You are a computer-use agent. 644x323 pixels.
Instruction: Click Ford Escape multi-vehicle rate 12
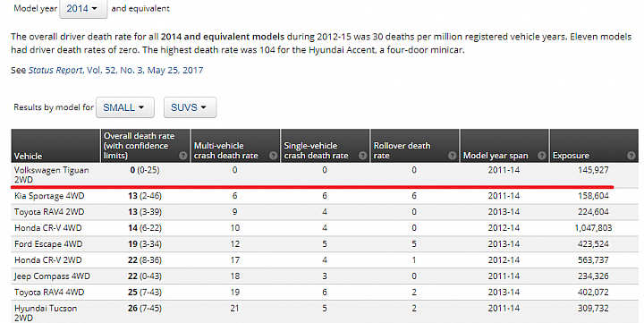pos(235,244)
